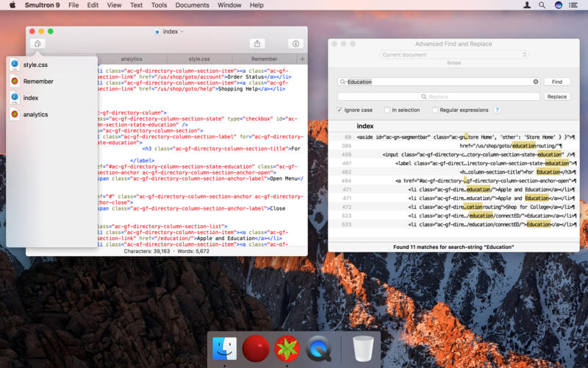The height and width of the screenshot is (368, 588).
Task: Clear the Education search field text
Action: tap(536, 82)
